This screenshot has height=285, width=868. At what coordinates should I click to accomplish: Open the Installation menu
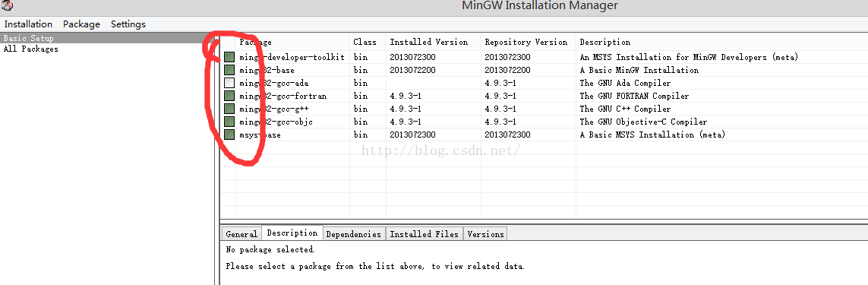pyautogui.click(x=28, y=24)
